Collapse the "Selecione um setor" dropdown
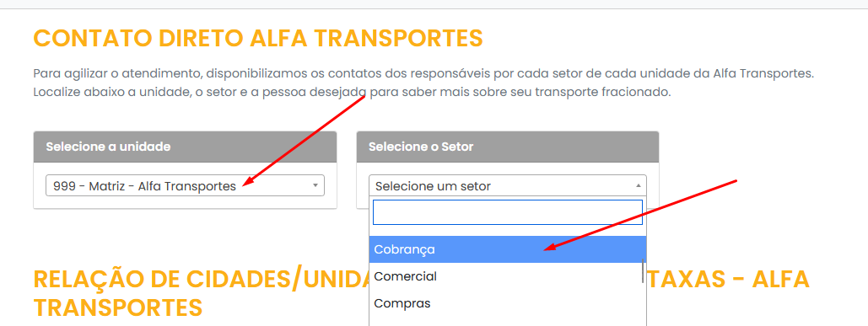 tap(508, 185)
